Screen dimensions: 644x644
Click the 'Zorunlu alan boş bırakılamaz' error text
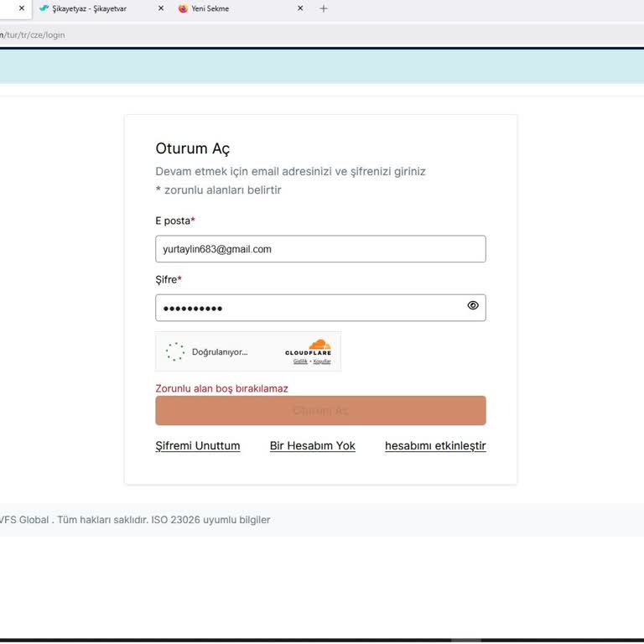coord(221,388)
